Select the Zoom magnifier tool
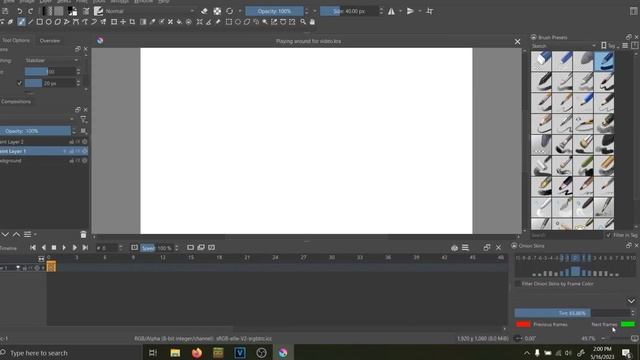 coord(303,22)
